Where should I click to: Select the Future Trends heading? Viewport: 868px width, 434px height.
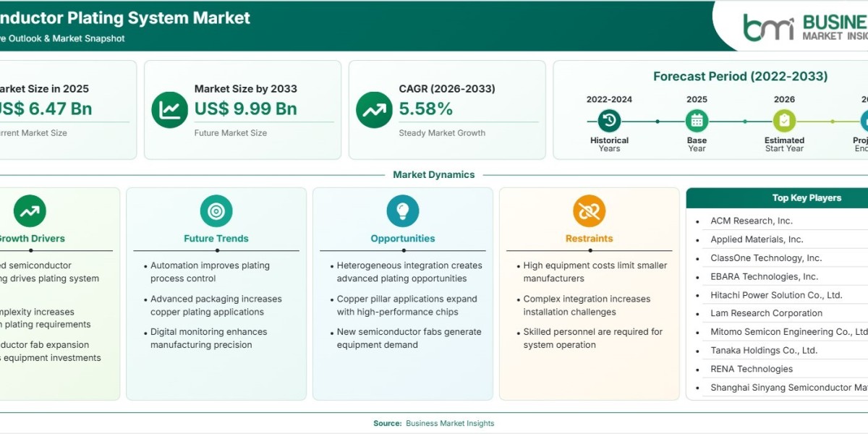tap(216, 239)
